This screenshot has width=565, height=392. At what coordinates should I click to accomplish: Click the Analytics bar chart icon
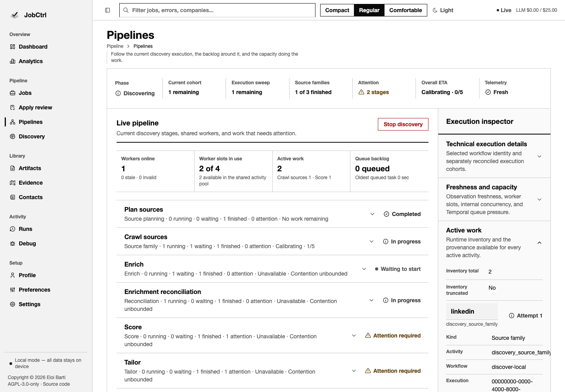[x=13, y=61]
